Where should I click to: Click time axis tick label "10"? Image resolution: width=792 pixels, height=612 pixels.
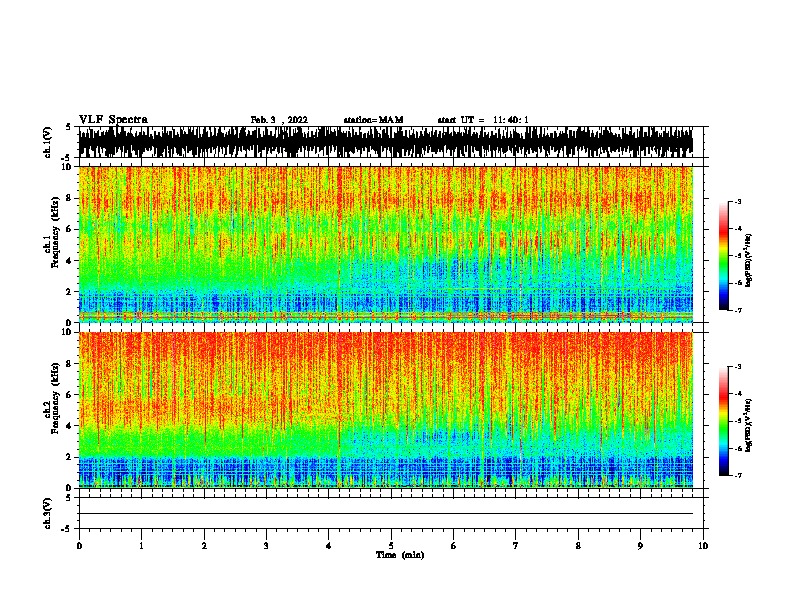tap(703, 546)
